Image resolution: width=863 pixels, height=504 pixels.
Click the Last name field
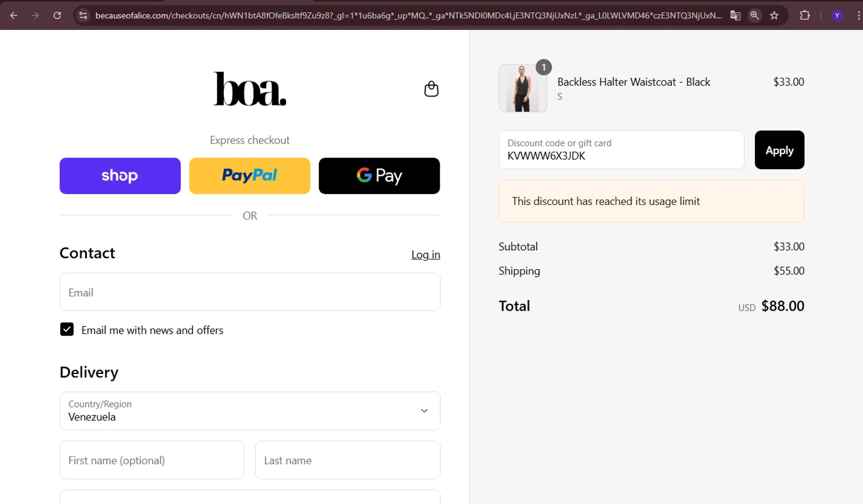point(348,460)
